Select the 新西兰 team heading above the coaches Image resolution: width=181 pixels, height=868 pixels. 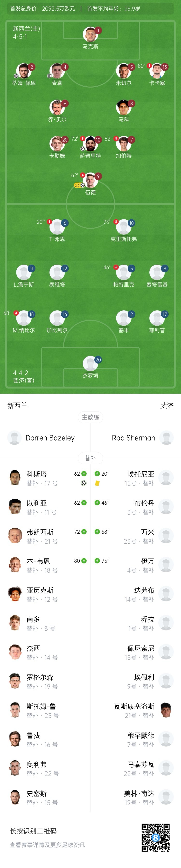tap(17, 405)
